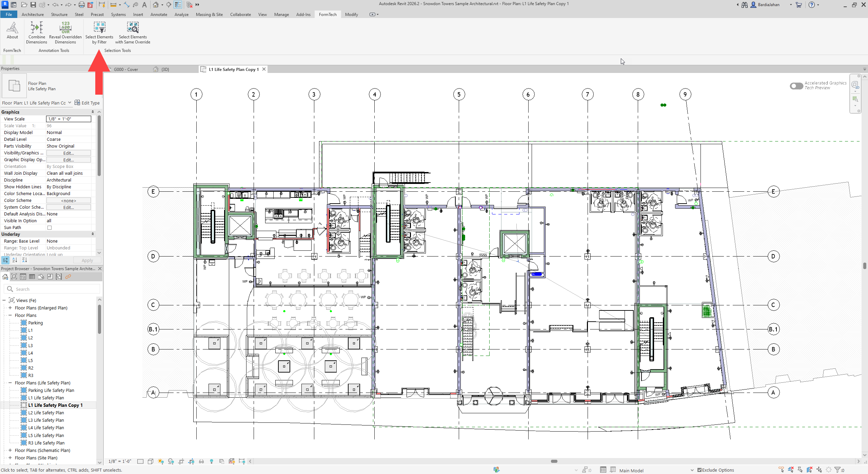
Task: Collapse Floor Plans (Life Safety Plan) node
Action: coord(10,383)
